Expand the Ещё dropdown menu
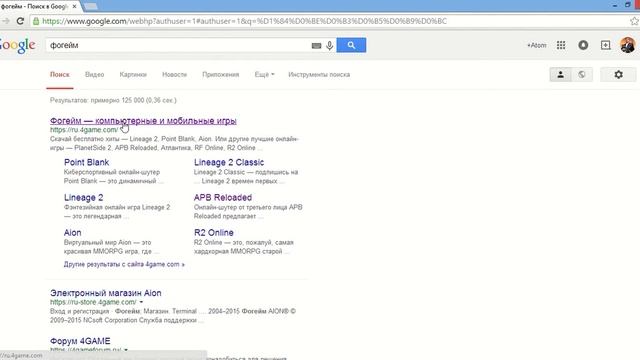640x360 pixels. click(x=264, y=75)
